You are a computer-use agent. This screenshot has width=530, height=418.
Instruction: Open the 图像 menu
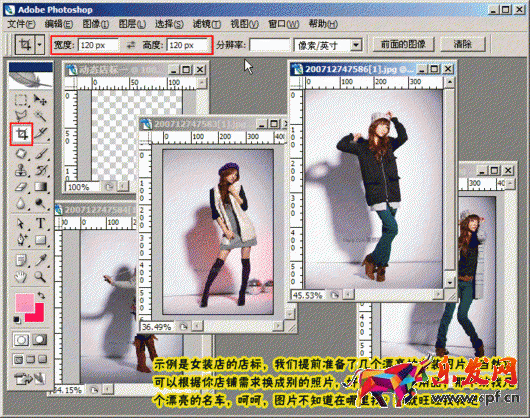96,24
